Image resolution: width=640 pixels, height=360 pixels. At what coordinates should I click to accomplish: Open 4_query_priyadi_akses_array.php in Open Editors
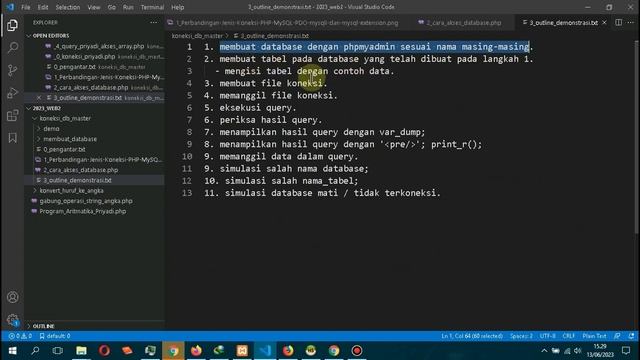coord(99,46)
